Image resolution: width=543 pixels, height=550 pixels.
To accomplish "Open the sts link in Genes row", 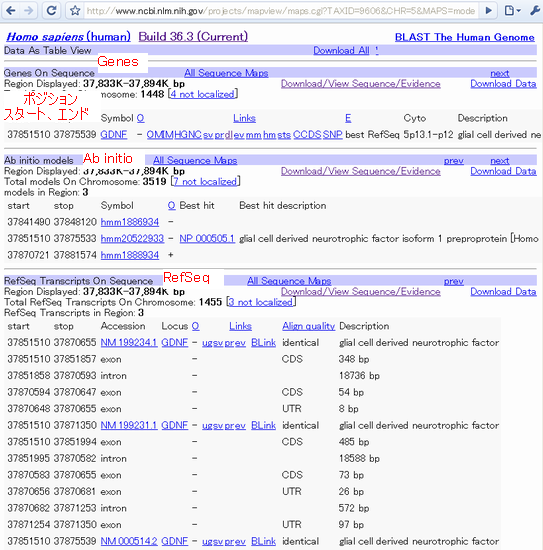I will [x=284, y=135].
